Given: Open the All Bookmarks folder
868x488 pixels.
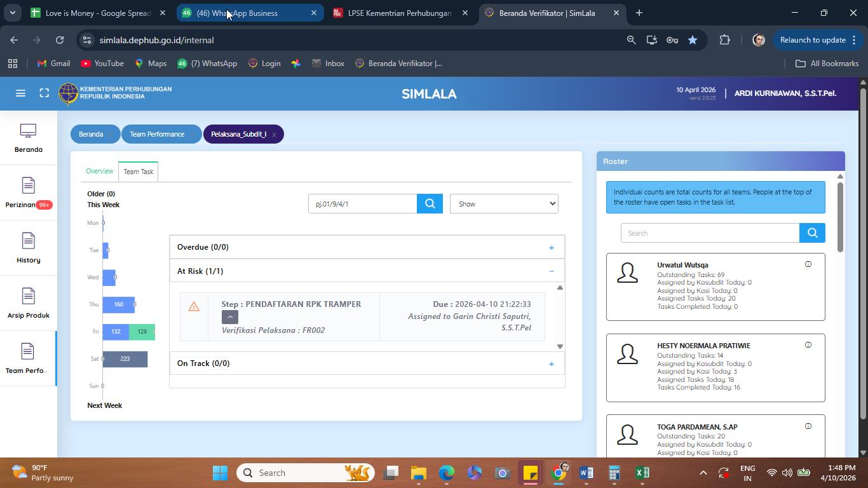Looking at the screenshot, I should click(x=827, y=64).
